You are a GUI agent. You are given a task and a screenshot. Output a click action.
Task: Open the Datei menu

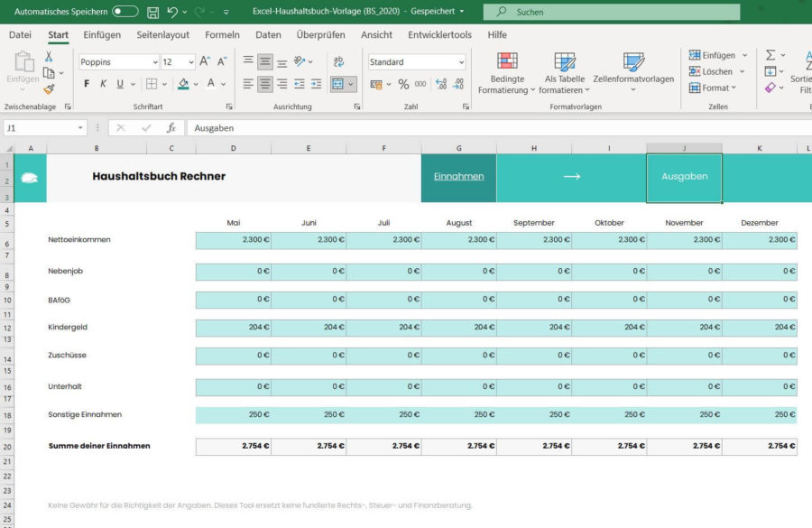pos(20,34)
